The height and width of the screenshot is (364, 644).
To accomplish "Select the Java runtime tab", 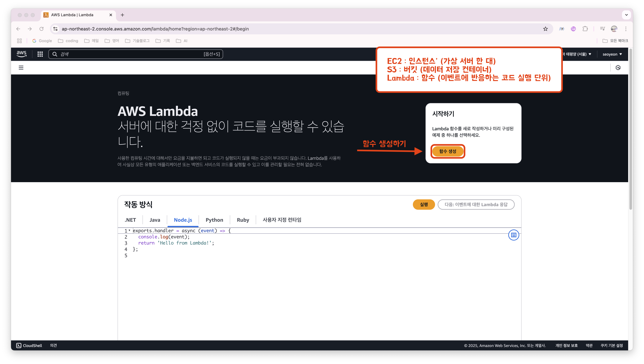I will [155, 220].
